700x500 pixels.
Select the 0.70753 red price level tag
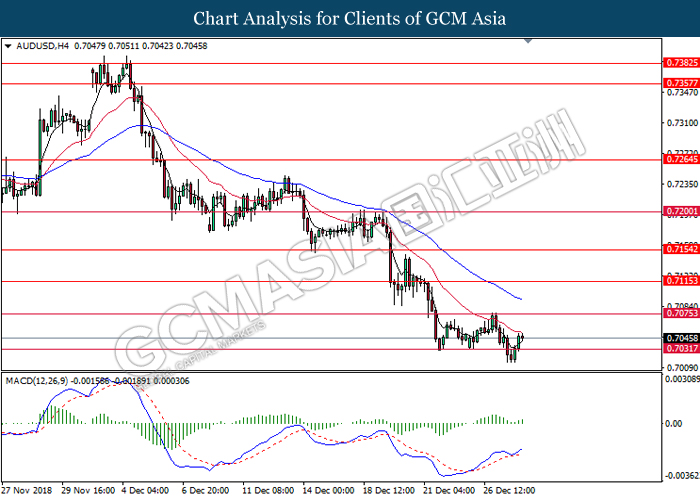pyautogui.click(x=681, y=314)
